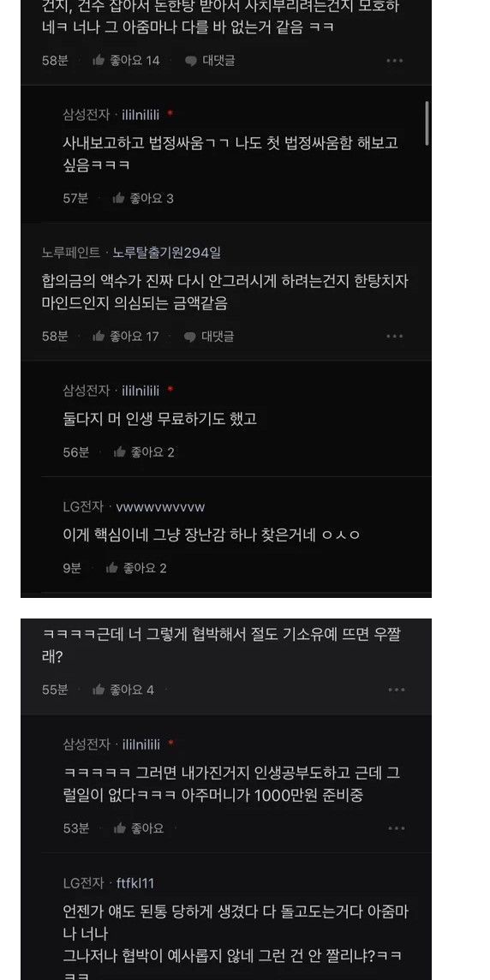
Task: Like the 기소유예 comment with 좋아요 4
Action: [x=123, y=690]
